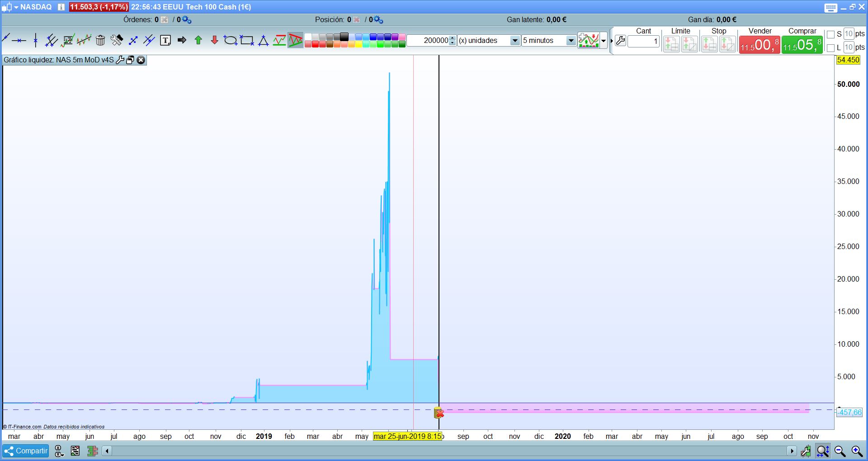Click the scrollbar left arrow
The height and width of the screenshot is (461, 868).
[x=107, y=451]
